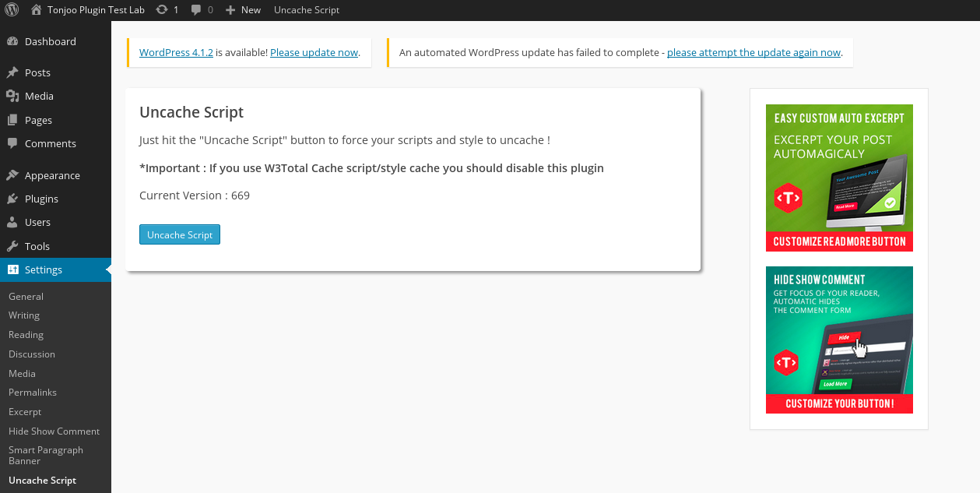Click the Users person icon

click(12, 222)
